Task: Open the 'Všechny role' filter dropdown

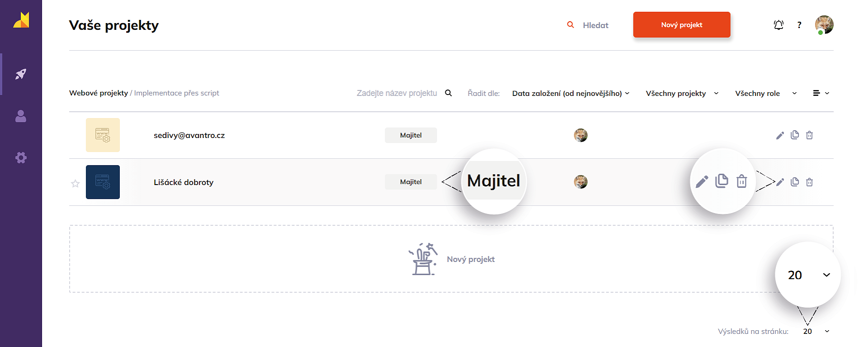Action: [x=765, y=93]
